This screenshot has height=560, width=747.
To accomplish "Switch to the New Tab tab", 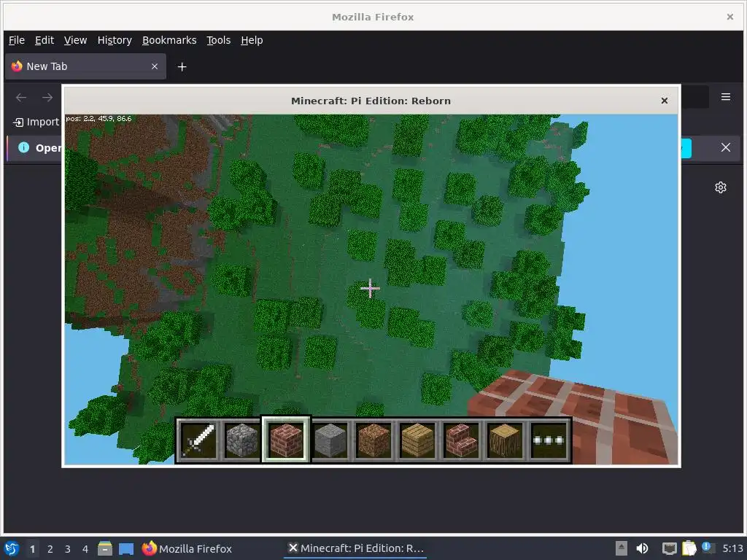I will [x=86, y=66].
